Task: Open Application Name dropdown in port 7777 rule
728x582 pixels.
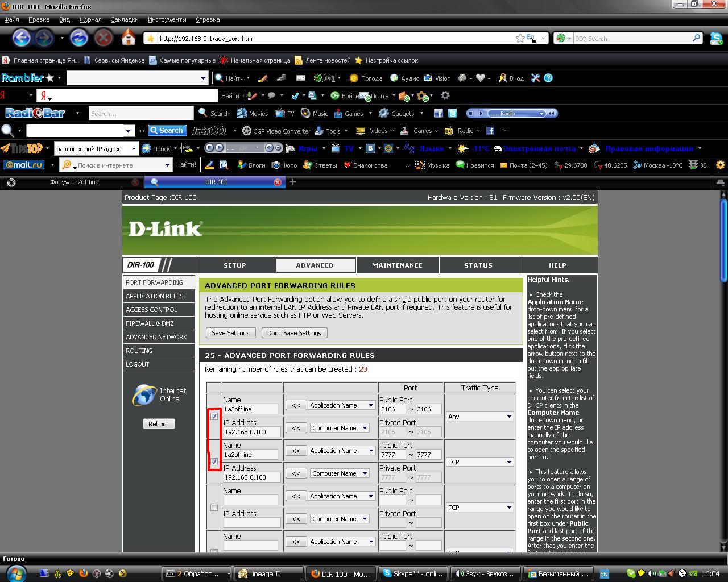Action: coord(342,451)
